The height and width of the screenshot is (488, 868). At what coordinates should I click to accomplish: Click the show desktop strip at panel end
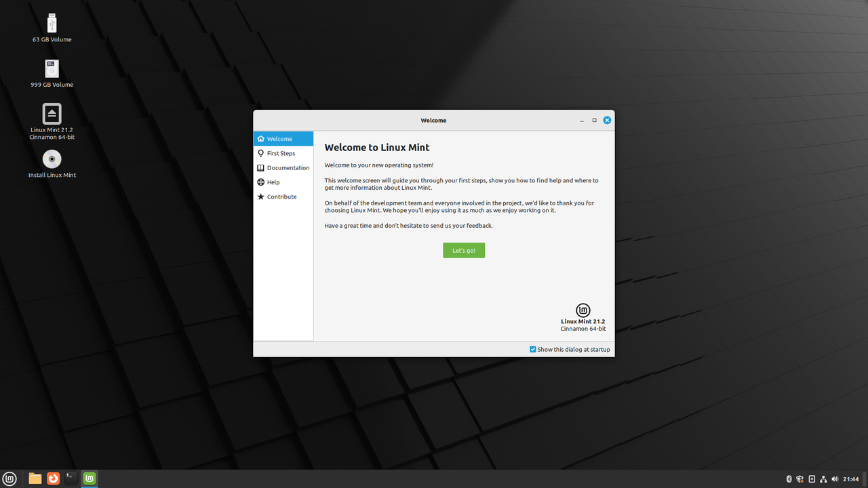coord(865,479)
